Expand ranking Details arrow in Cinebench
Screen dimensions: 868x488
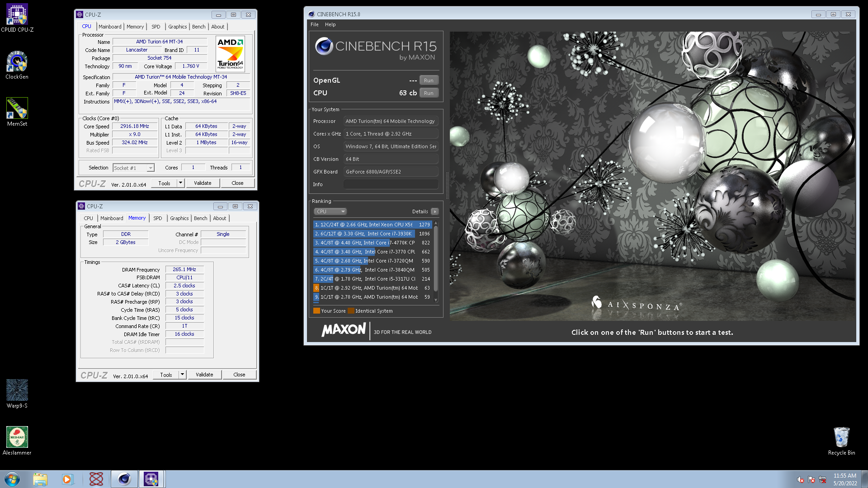pyautogui.click(x=434, y=211)
